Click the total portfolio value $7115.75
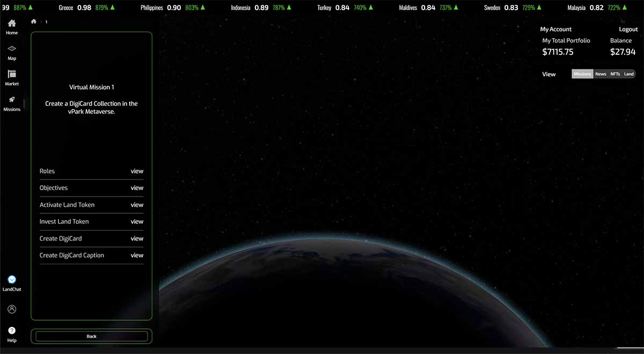Screen dimensions: 644x354 tap(558, 52)
